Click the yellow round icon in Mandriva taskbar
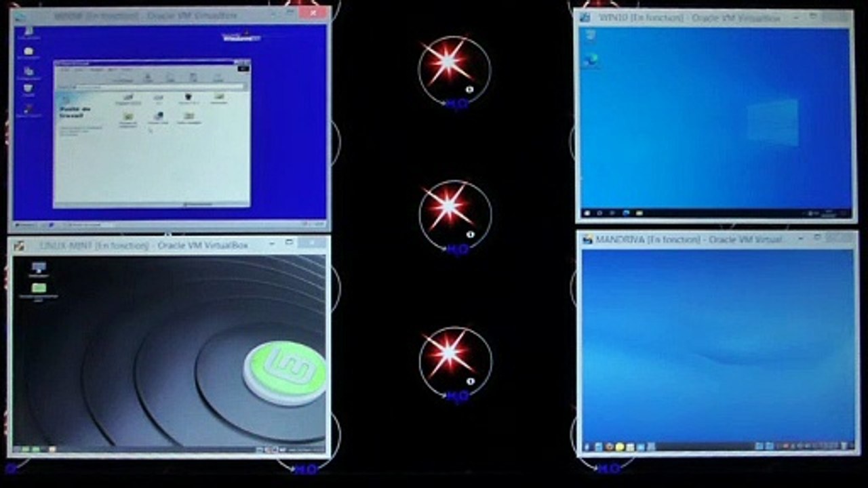The height and width of the screenshot is (488, 868). [620, 447]
